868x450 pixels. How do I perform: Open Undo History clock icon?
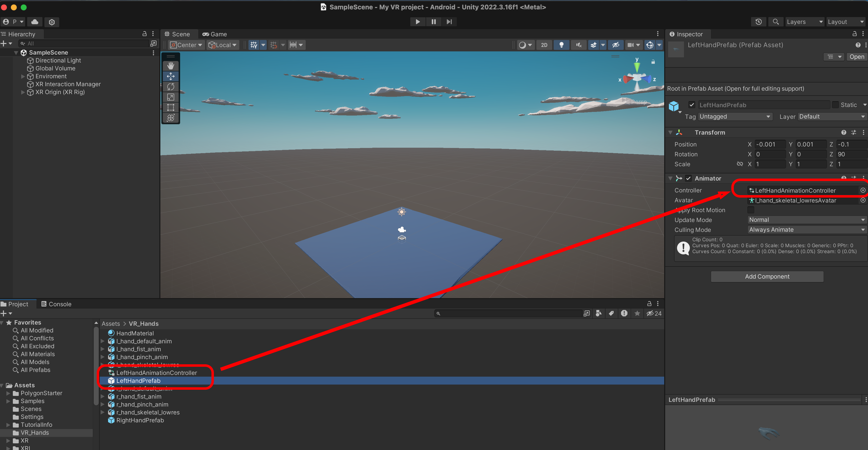pos(758,21)
